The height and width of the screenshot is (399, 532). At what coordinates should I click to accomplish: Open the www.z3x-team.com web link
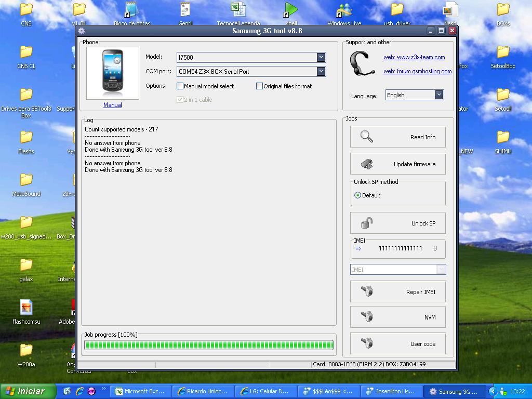(x=414, y=57)
